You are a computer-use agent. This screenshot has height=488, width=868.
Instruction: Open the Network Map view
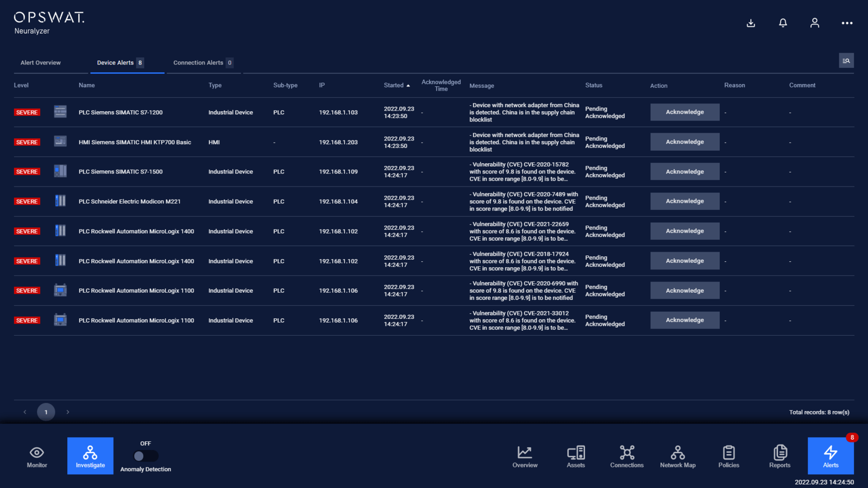[x=678, y=456]
